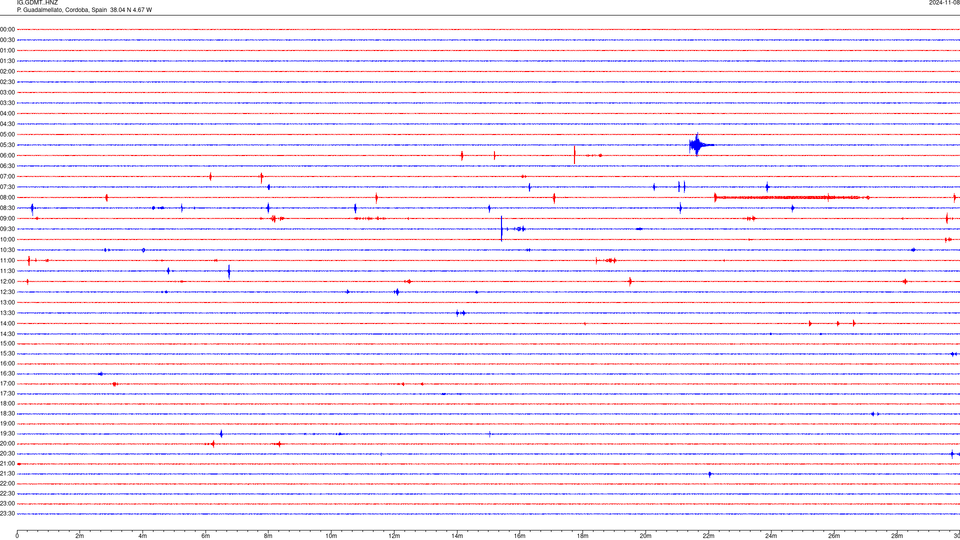
Task: Click the 06:00 time label
Action: pos(7,156)
